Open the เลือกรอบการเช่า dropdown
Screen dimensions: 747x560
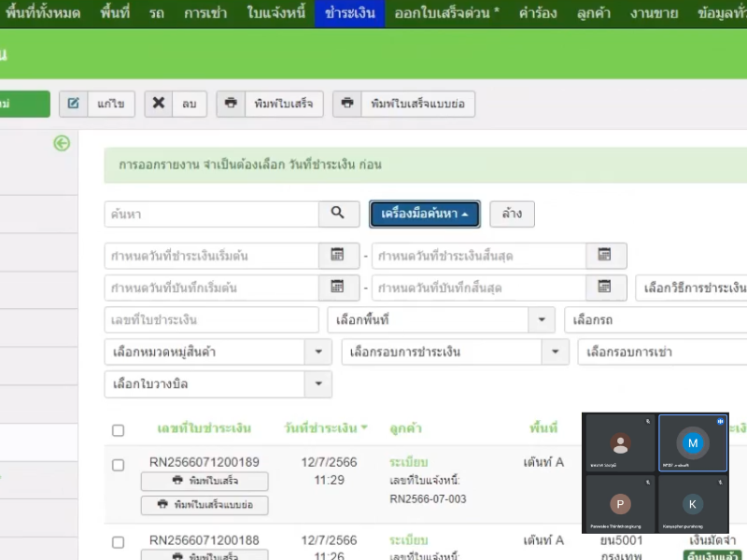663,353
